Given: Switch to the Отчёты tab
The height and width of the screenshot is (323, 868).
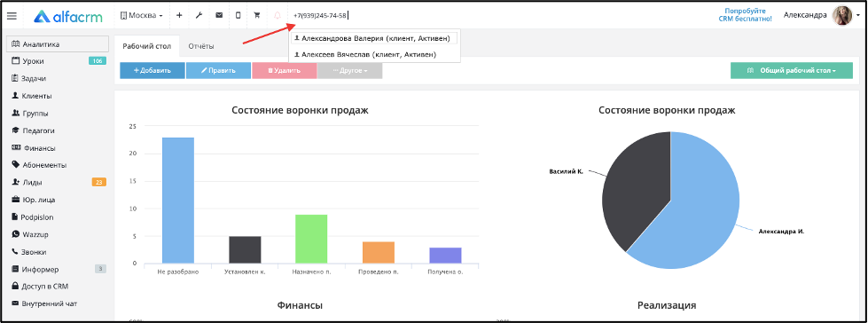Looking at the screenshot, I should 201,46.
